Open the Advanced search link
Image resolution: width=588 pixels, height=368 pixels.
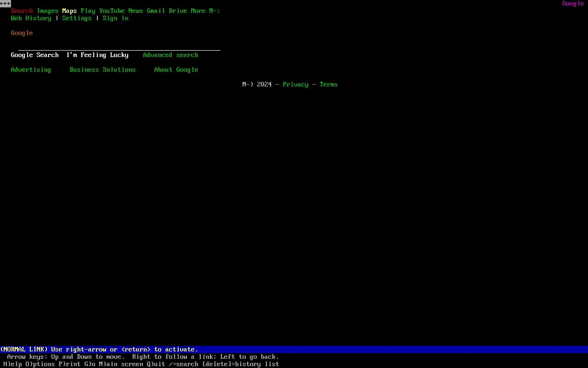click(171, 55)
